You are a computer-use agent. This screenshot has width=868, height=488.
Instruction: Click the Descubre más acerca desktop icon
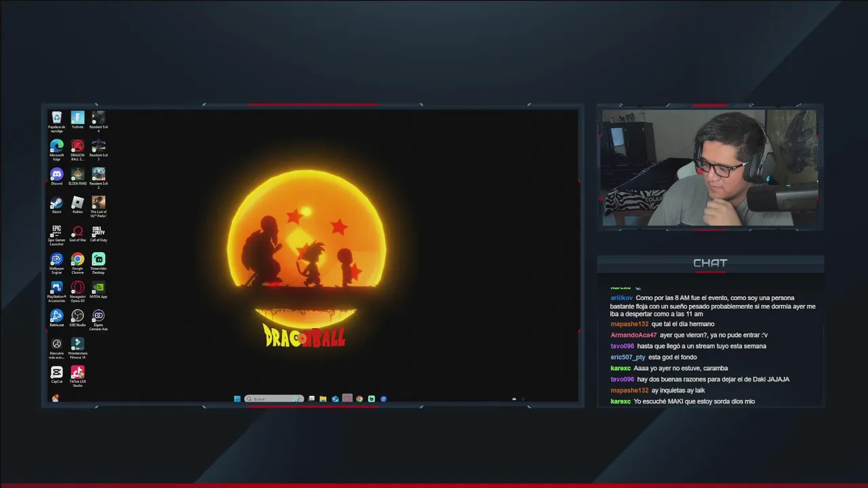[x=57, y=348]
